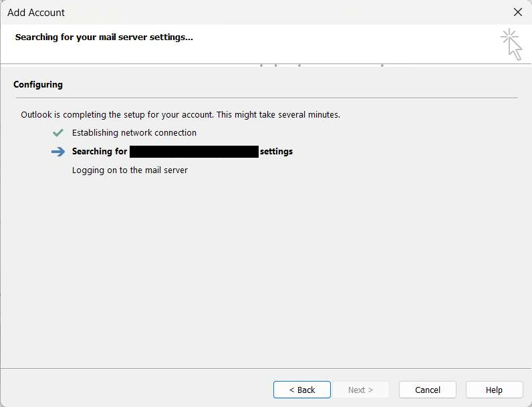Click 'Searching for your mail server settings...' header
Screen dimensions: 532x407
pos(104,37)
